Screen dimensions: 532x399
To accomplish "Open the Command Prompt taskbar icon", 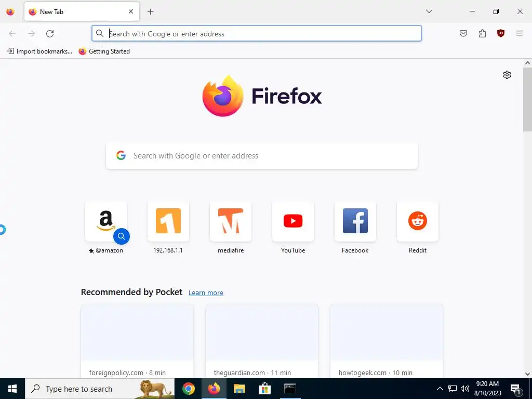I will coord(290,389).
